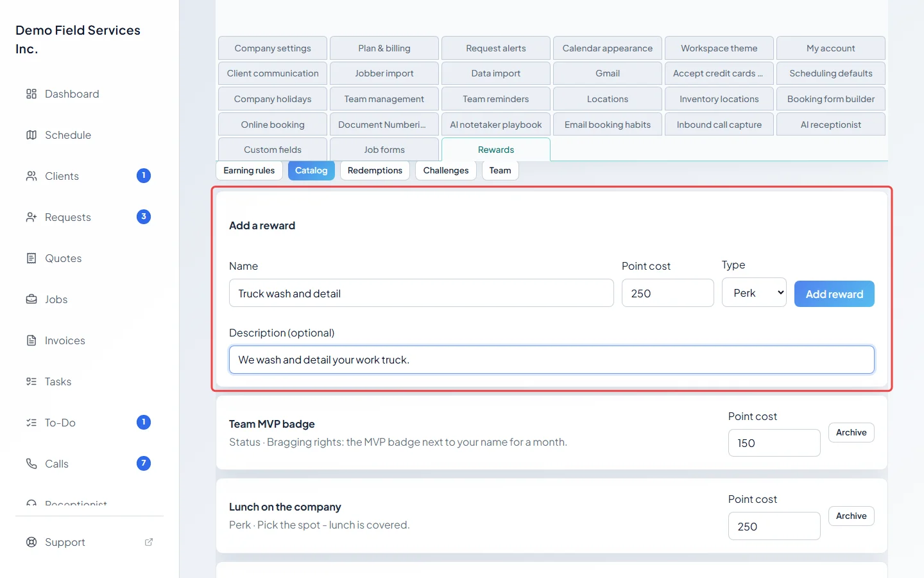Click the Clients notification badge
This screenshot has width=924, height=578.
[144, 175]
